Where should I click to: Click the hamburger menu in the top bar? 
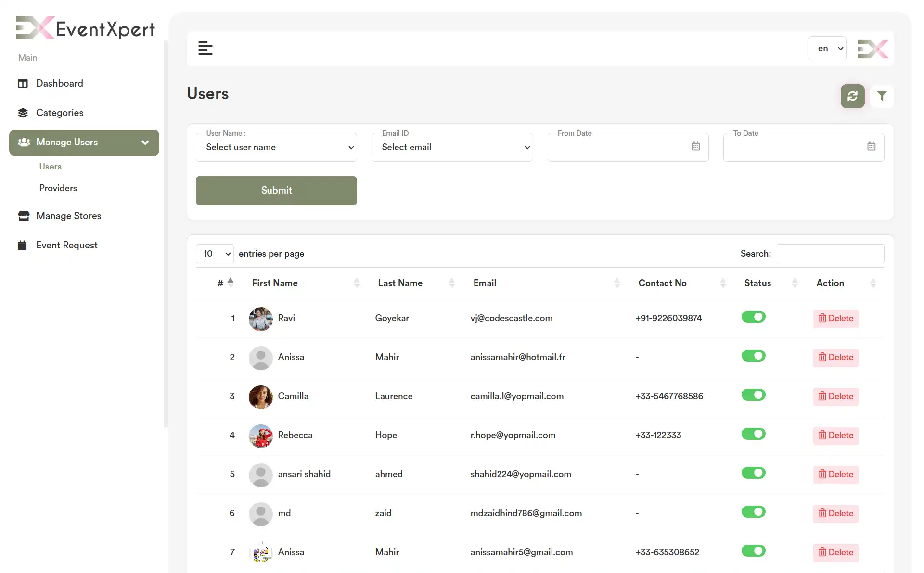pos(205,48)
